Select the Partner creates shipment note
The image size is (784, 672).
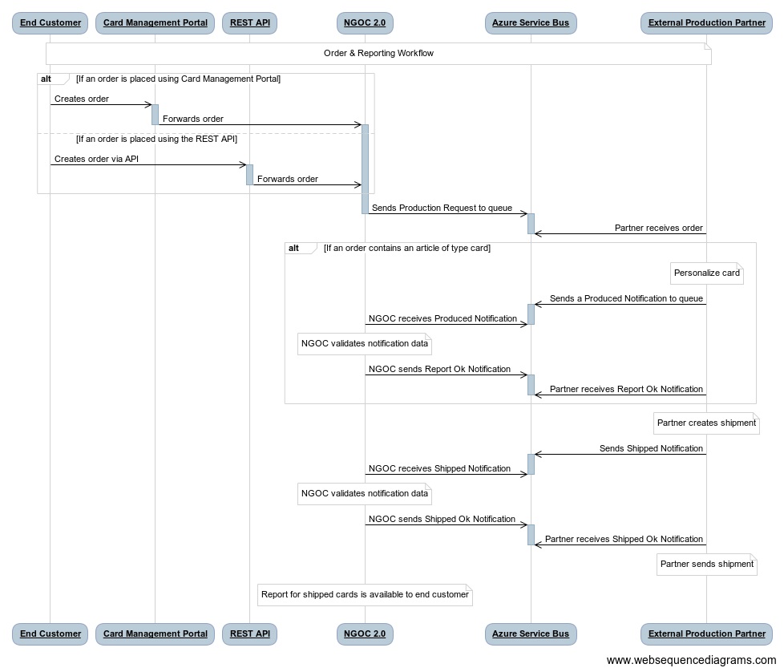[706, 423]
